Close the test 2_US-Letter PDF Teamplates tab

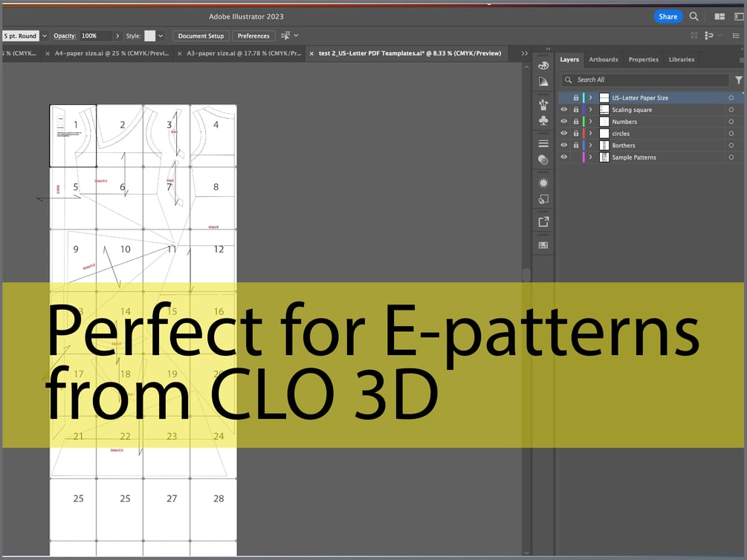pyautogui.click(x=311, y=53)
